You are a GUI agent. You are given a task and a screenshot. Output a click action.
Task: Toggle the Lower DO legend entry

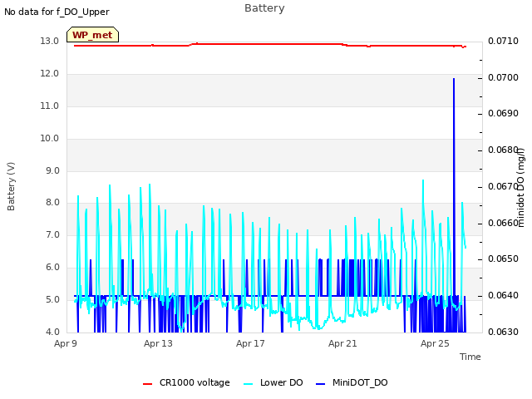point(273,382)
